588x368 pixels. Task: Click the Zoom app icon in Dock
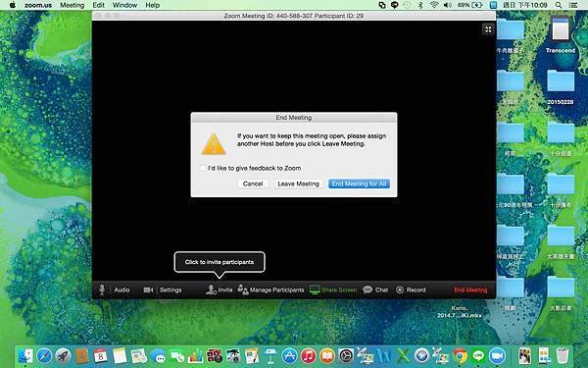pos(497,355)
